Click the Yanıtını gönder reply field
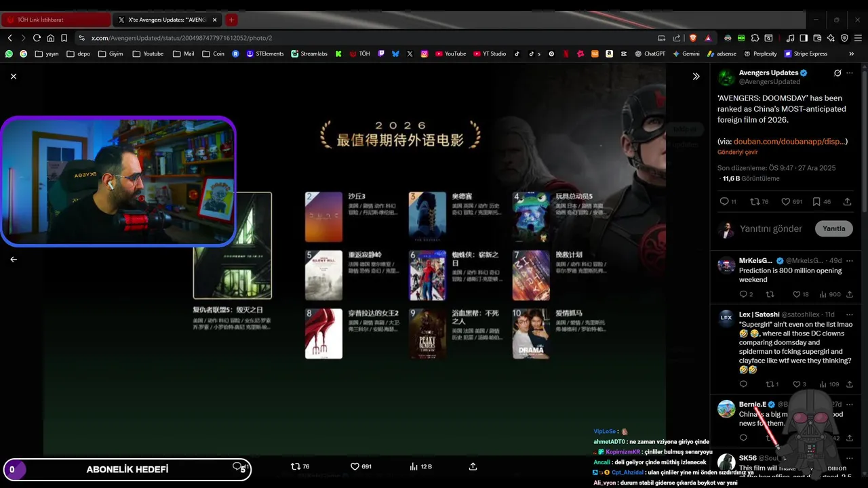This screenshot has width=868, height=488. [x=771, y=228]
